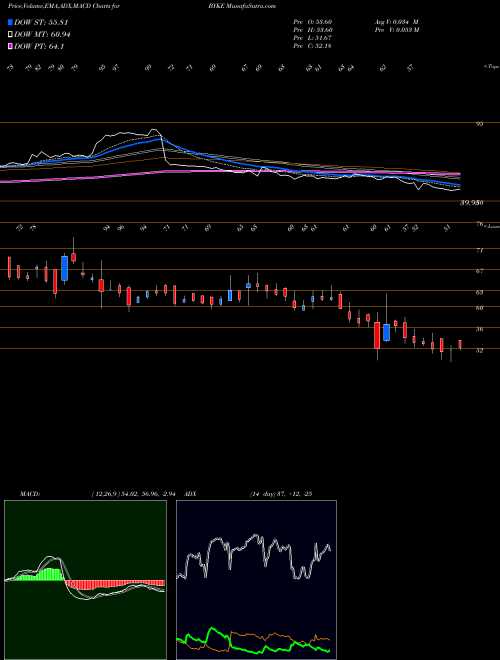The width and height of the screenshot is (500, 660).
Task: Click the 60 candlestick axis label
Action: [x=479, y=308]
